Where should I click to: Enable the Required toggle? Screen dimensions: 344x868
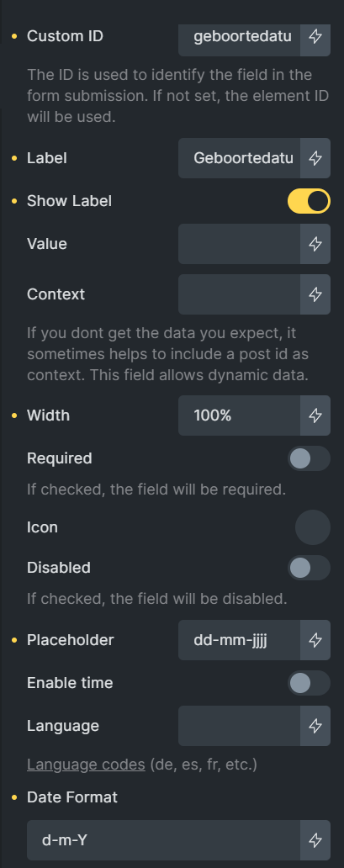(310, 459)
